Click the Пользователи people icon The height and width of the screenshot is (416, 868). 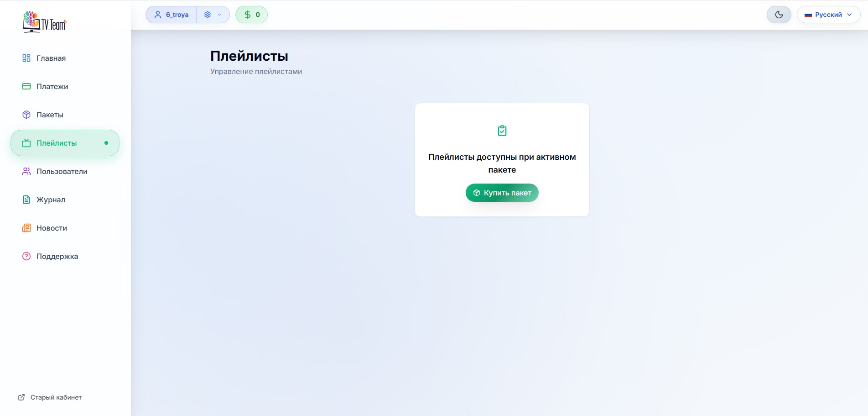(26, 171)
